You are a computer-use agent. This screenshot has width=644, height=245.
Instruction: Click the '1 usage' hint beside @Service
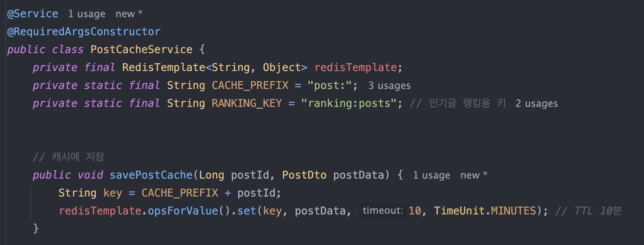87,14
